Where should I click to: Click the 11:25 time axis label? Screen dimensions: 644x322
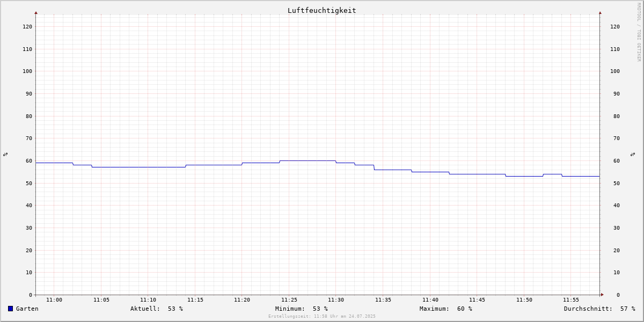click(289, 300)
